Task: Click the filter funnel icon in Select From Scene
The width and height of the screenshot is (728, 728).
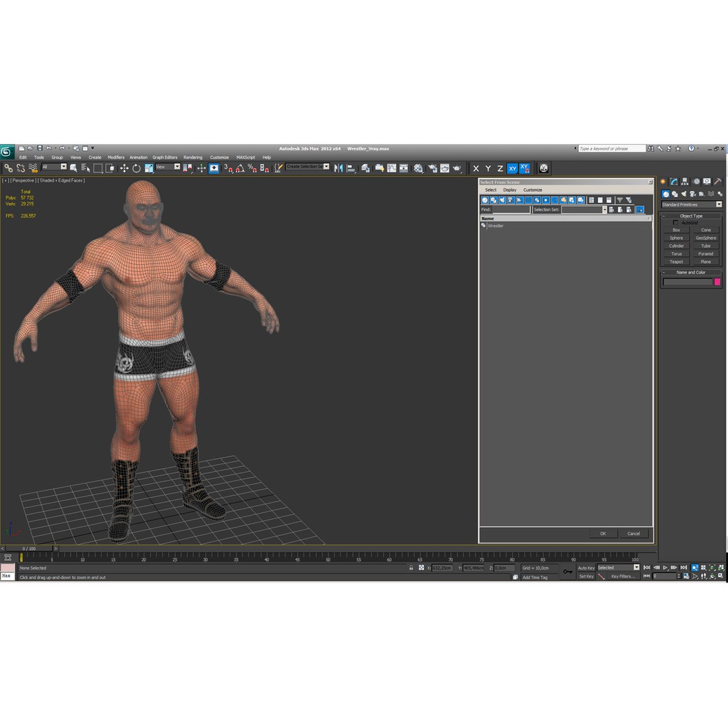Action: 619,200
